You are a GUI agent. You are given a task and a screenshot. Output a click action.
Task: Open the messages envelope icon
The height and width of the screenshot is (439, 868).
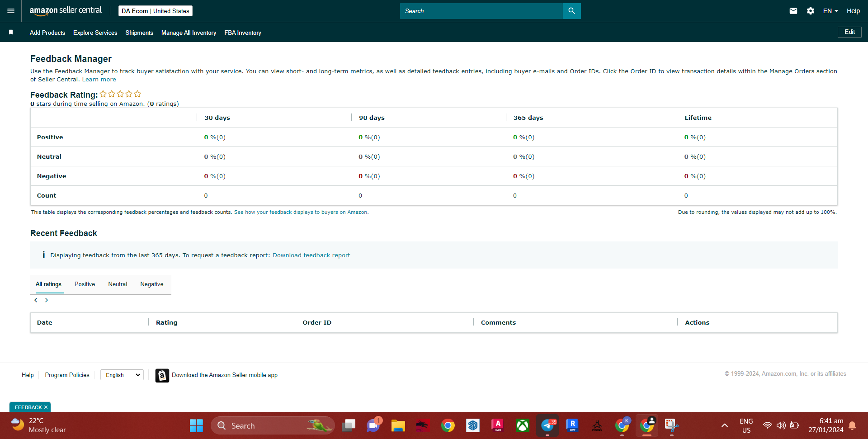[x=793, y=11]
